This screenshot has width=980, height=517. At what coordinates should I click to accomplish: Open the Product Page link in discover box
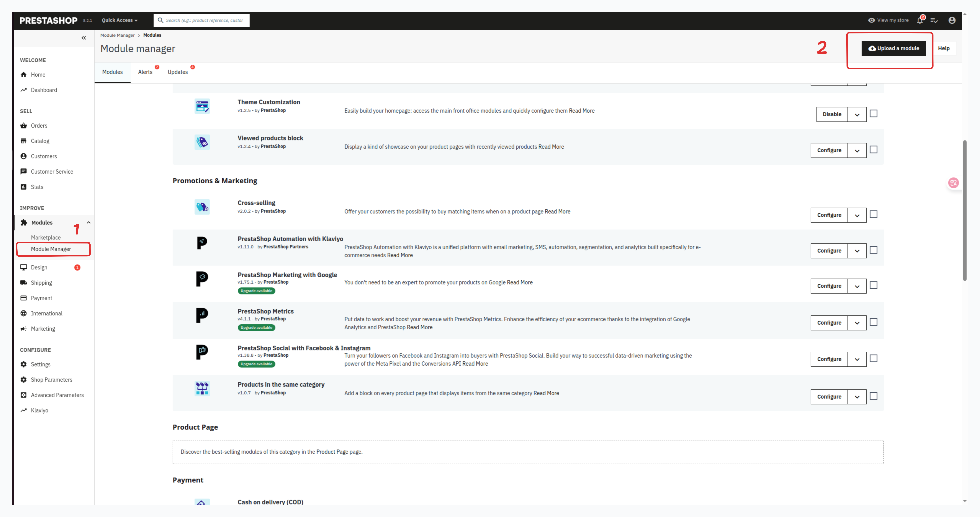tap(332, 452)
